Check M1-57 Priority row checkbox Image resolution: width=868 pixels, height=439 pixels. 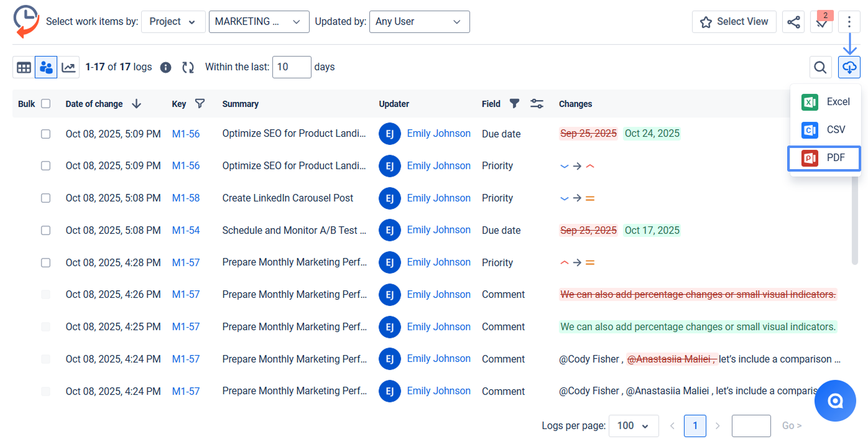45,262
